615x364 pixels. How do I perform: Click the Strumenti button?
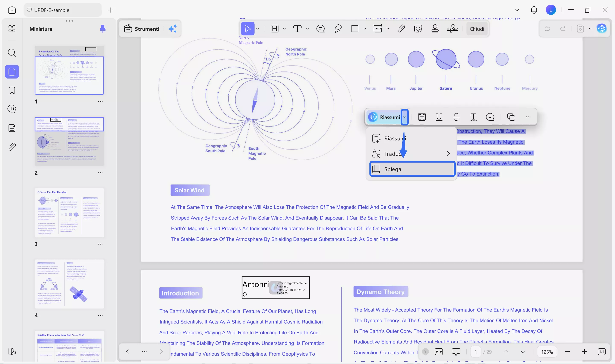pos(142,29)
